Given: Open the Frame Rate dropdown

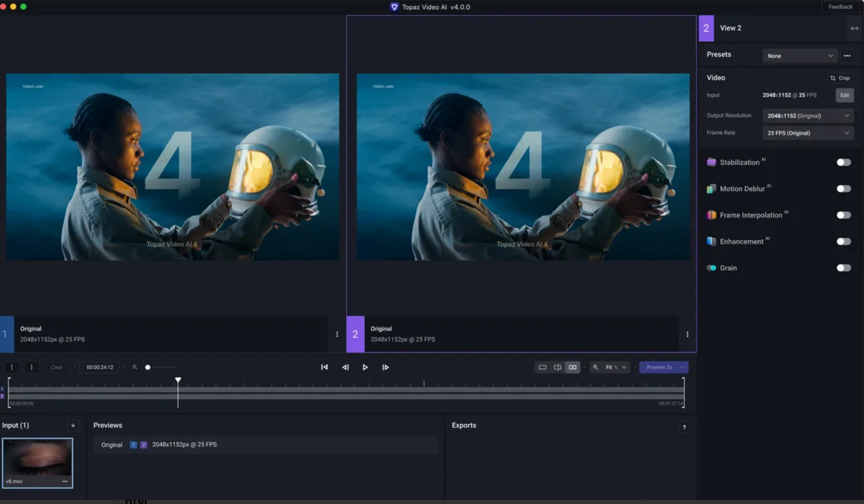Looking at the screenshot, I should tap(808, 133).
